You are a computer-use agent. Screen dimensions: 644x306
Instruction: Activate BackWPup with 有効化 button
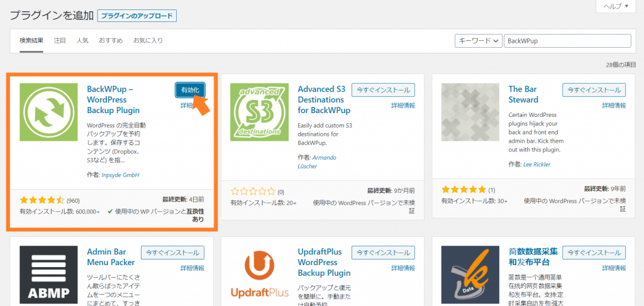[x=190, y=90]
